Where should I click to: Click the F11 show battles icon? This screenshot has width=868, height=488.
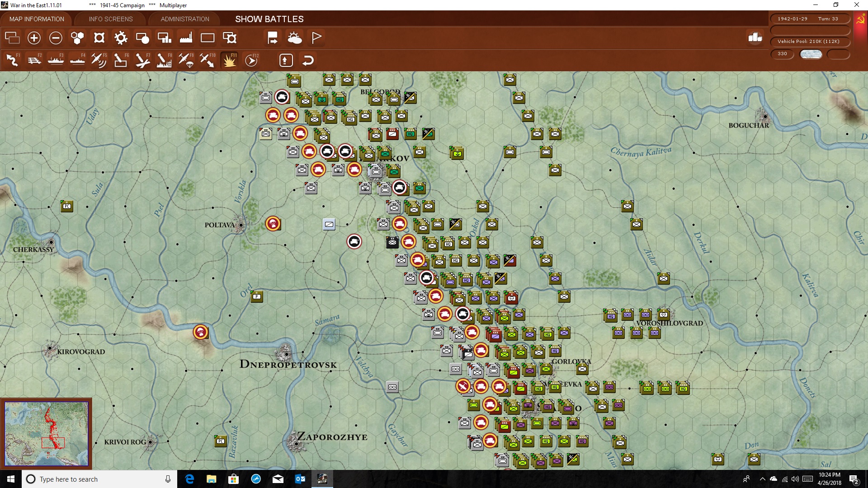pos(229,60)
